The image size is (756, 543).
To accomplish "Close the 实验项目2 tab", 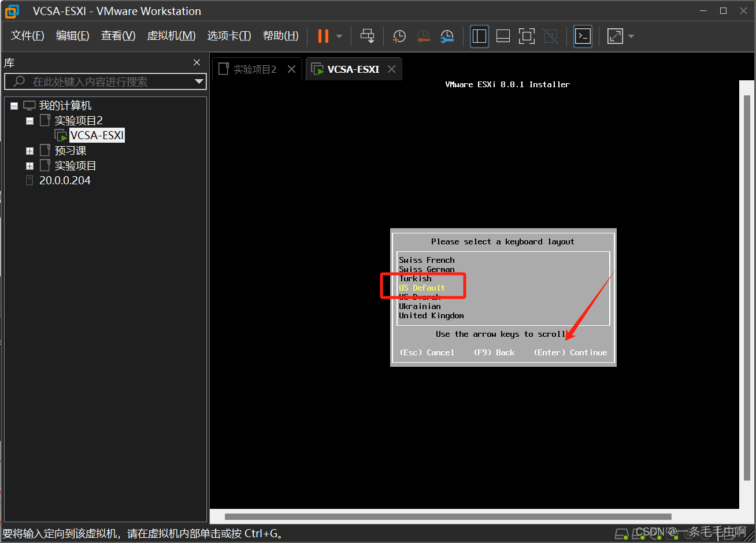I will (x=292, y=69).
